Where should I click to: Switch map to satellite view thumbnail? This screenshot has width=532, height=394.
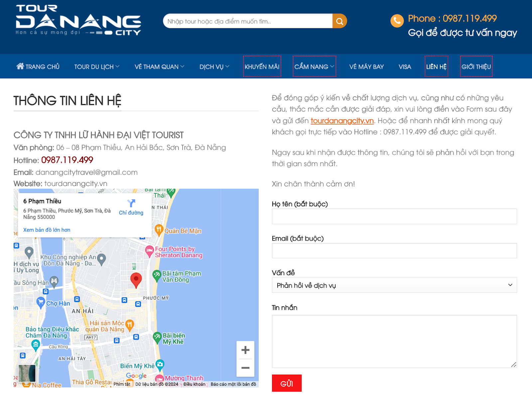tap(27, 373)
